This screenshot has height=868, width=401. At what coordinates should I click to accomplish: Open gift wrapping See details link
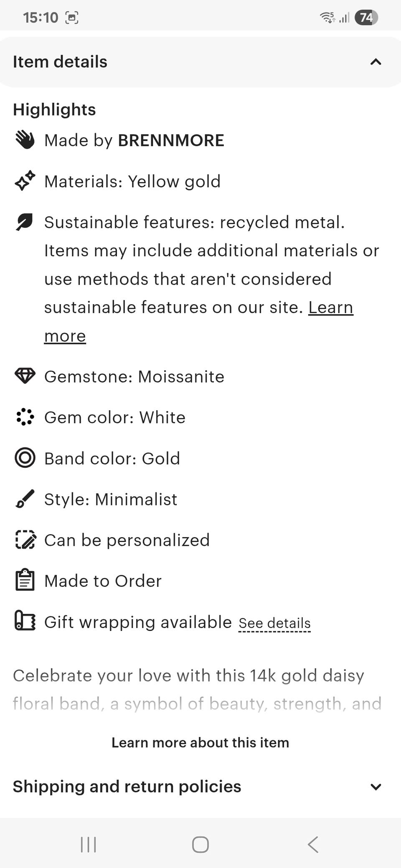274,623
